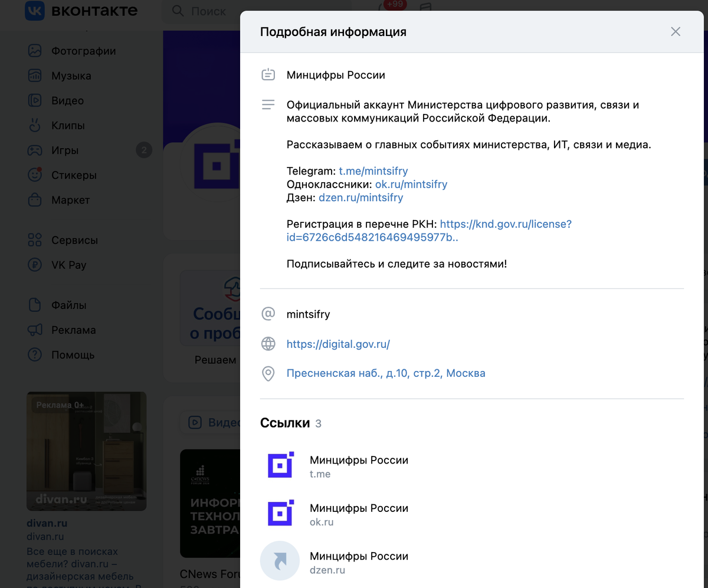Open Музыка in the sidebar
This screenshot has height=588, width=708.
[71, 76]
